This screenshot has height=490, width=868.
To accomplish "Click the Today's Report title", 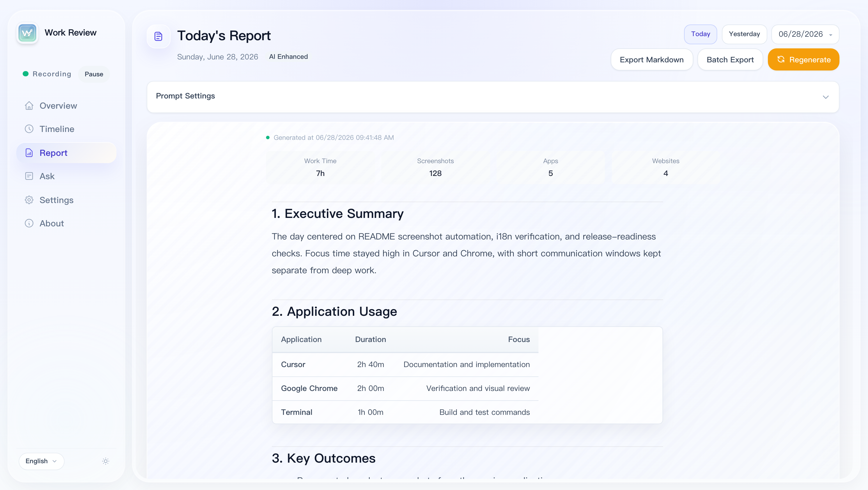I will pyautogui.click(x=224, y=36).
